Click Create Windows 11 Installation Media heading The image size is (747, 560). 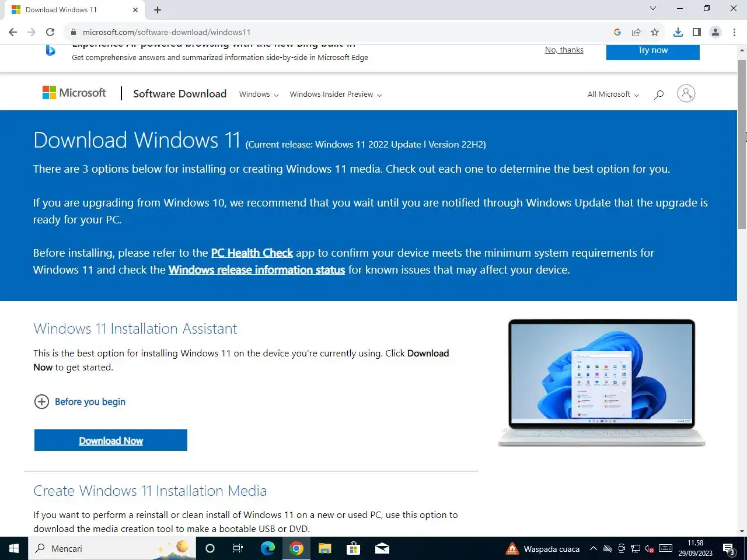coord(150,491)
